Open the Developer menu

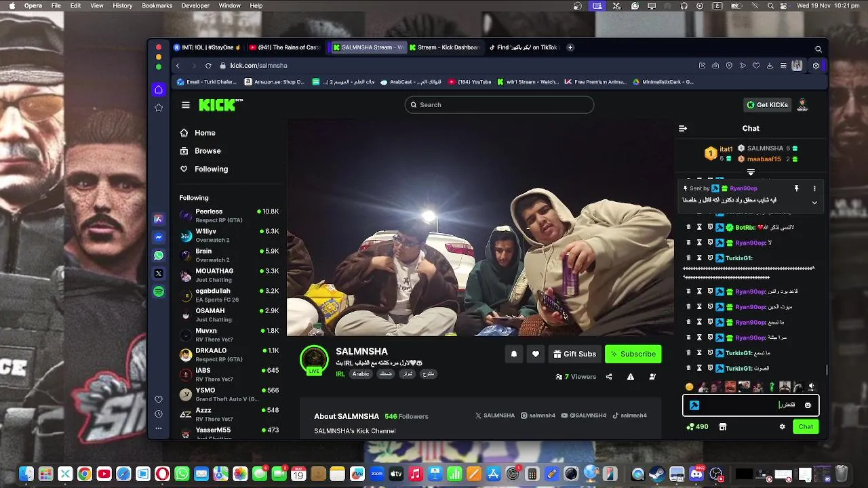click(195, 5)
